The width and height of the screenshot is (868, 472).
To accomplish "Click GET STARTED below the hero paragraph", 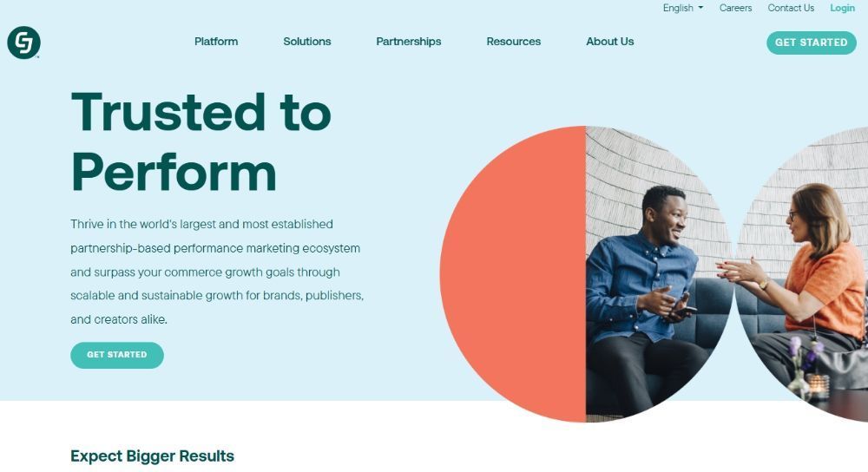I will click(117, 355).
